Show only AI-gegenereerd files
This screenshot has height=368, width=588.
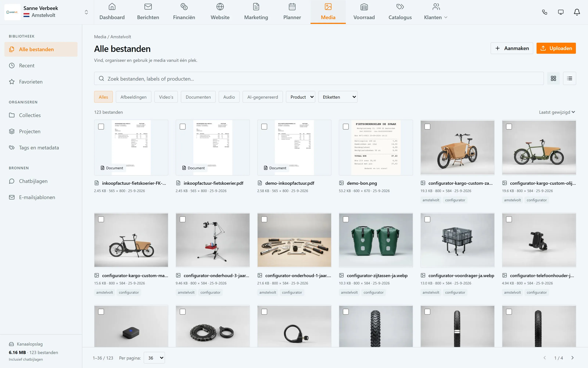pyautogui.click(x=262, y=97)
